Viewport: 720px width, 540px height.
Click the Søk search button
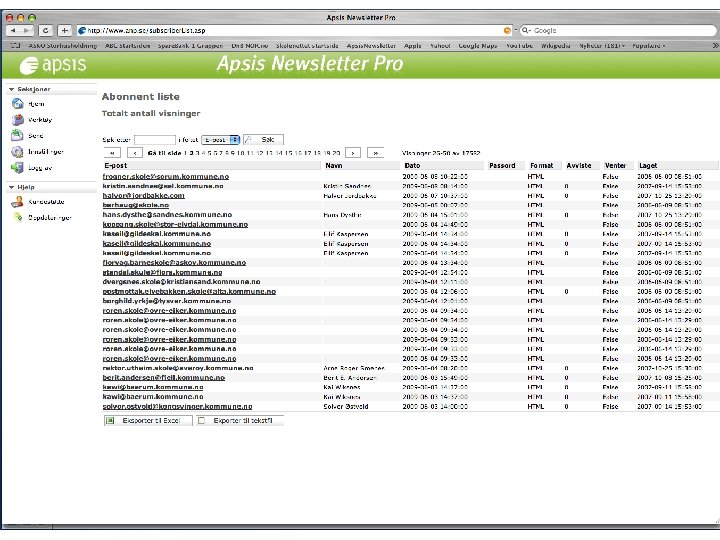[263, 140]
